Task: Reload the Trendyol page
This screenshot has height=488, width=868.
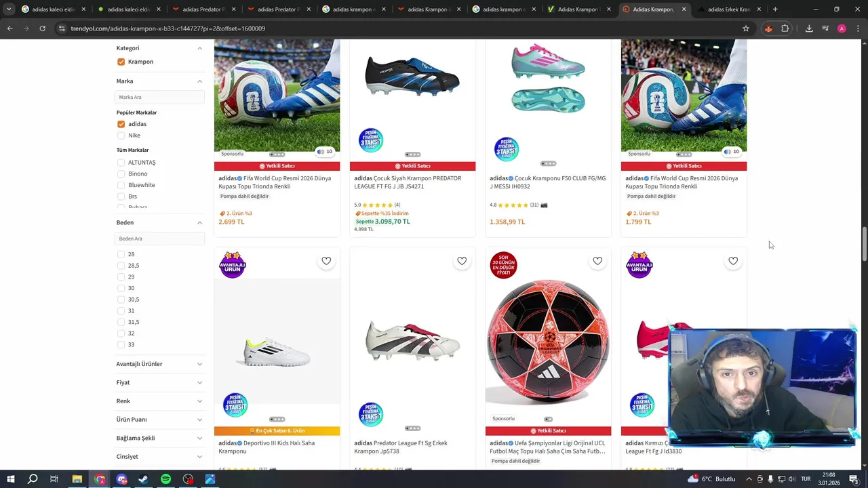Action: (42, 28)
